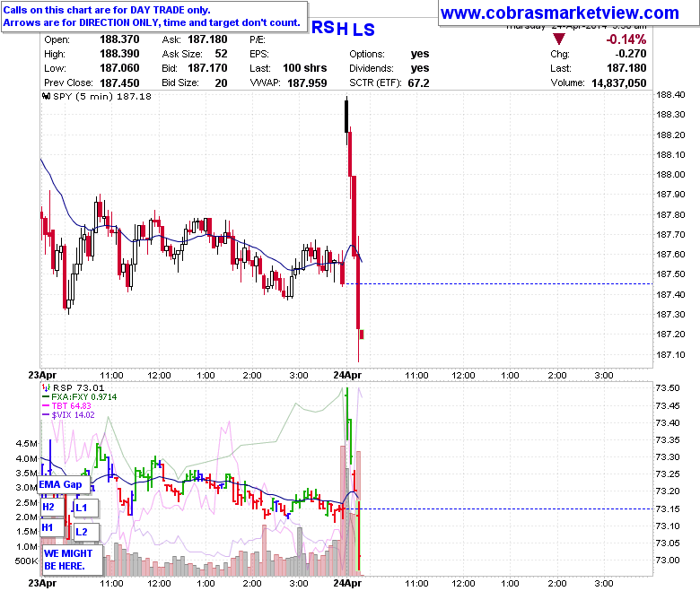Click the Options 'yes' value
Viewport: 700px width, 591px height.
(x=420, y=54)
